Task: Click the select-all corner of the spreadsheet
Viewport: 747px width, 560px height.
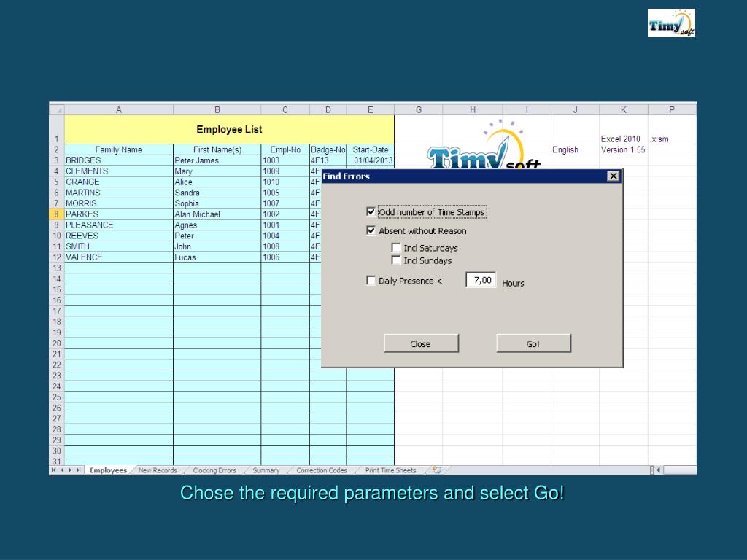Action: click(57, 109)
